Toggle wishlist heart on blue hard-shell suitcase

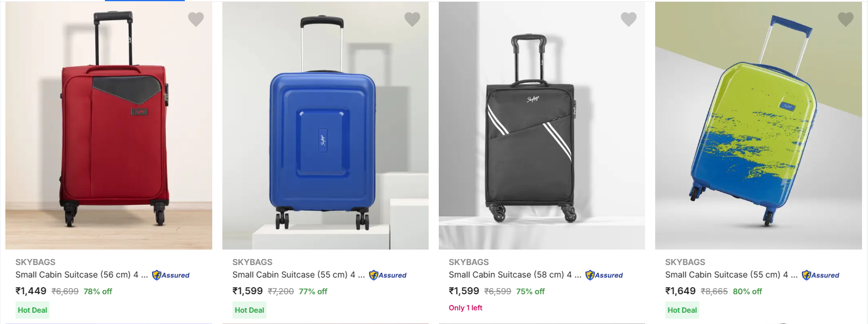click(x=412, y=20)
